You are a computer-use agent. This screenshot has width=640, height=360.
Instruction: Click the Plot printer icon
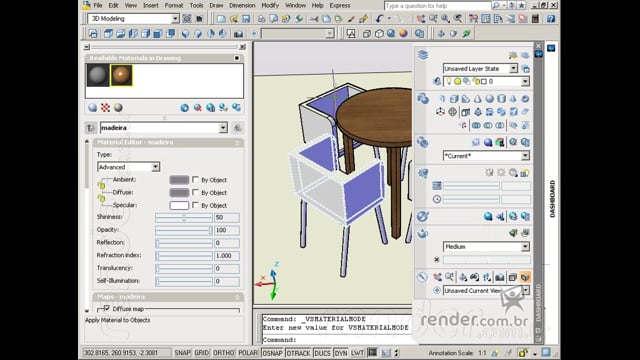[261, 19]
